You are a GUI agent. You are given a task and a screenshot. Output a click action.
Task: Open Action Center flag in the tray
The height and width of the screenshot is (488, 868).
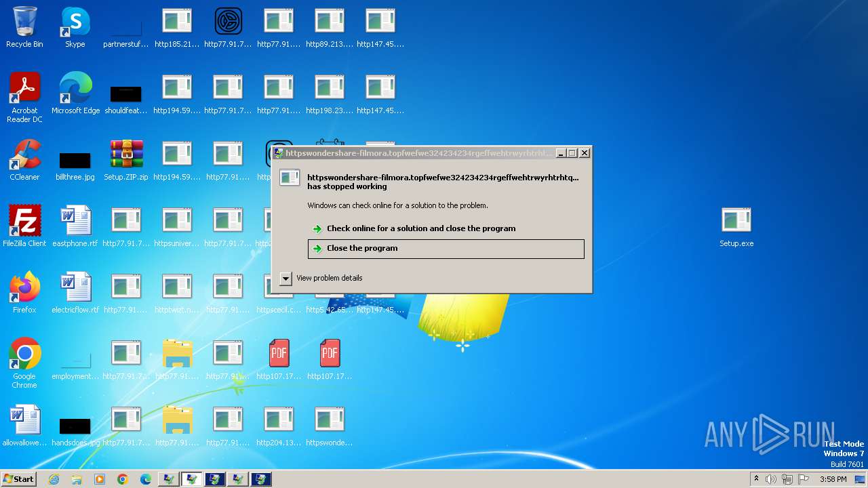click(x=804, y=479)
